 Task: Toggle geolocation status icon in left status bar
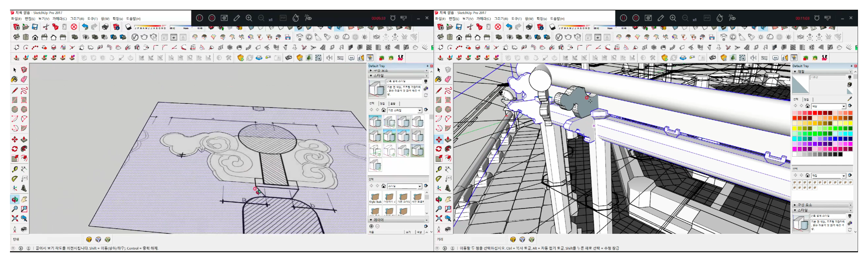point(13,248)
